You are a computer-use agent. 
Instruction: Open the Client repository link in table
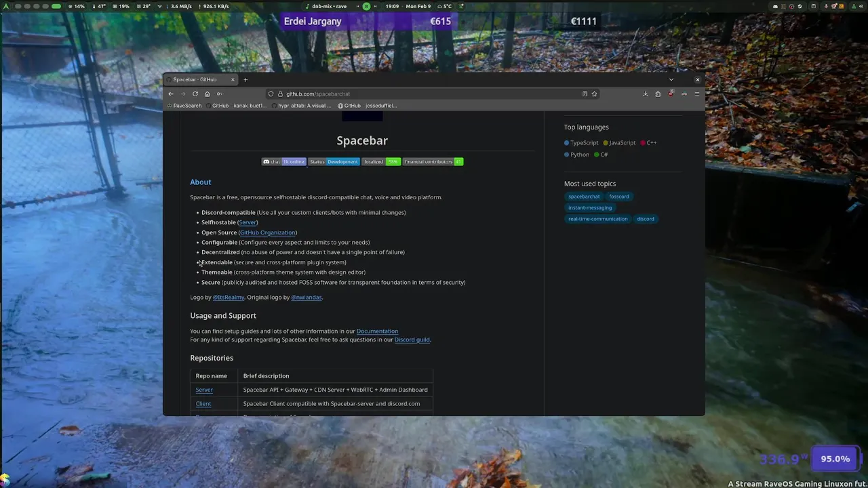click(203, 404)
